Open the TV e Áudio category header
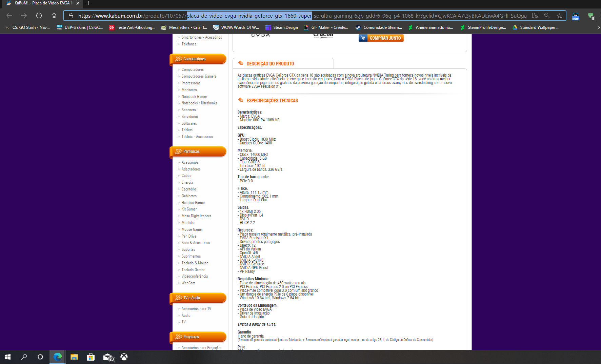This screenshot has width=601, height=364. [198, 298]
